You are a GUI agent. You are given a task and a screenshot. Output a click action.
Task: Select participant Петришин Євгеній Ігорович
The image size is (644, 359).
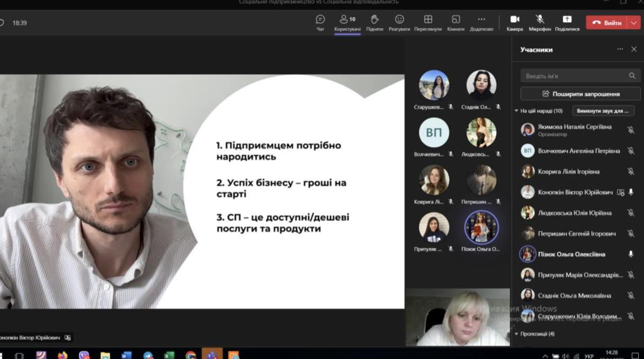[577, 234]
